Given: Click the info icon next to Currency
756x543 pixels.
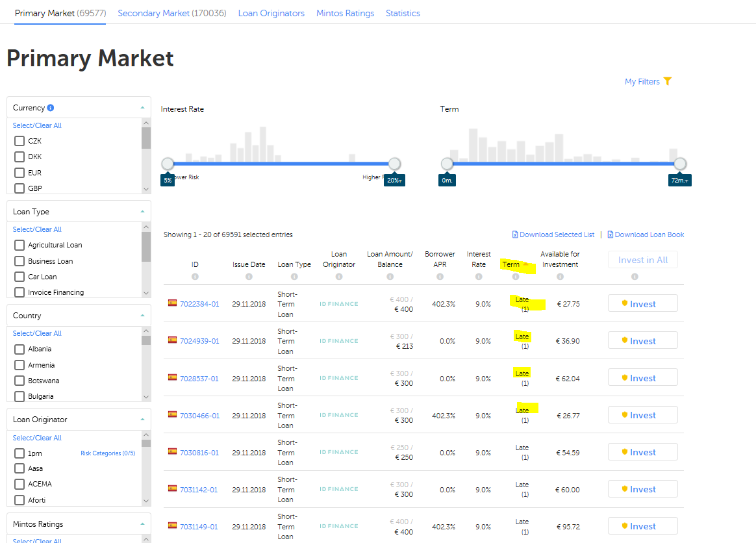Looking at the screenshot, I should 51,108.
